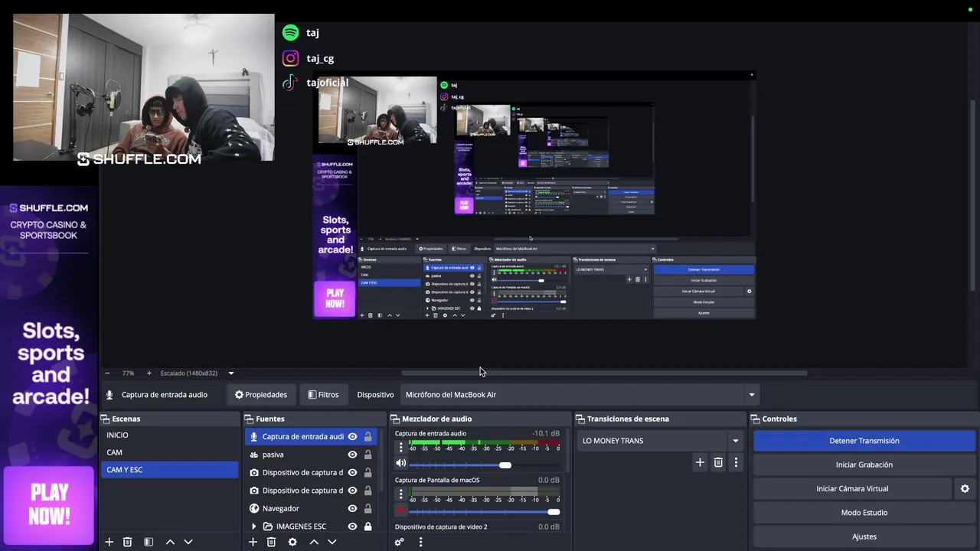Screen dimensions: 980x551
Task: Delete the selected scene with trash icon
Action: click(x=128, y=542)
